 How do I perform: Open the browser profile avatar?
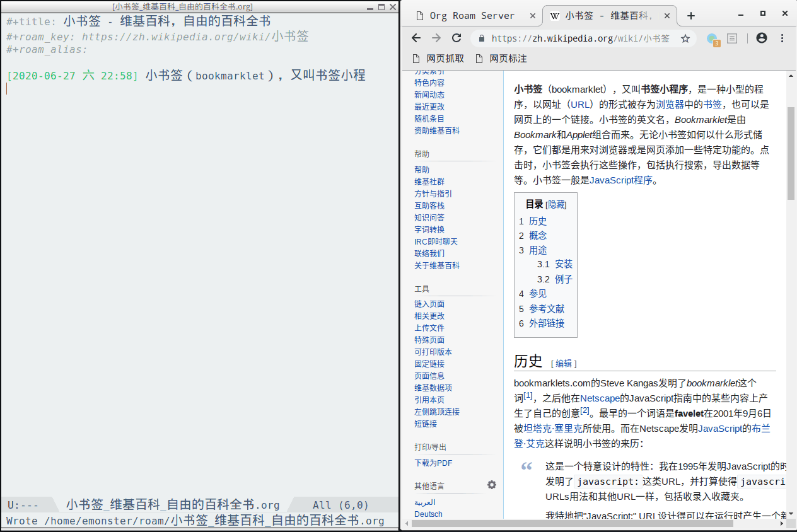[762, 38]
